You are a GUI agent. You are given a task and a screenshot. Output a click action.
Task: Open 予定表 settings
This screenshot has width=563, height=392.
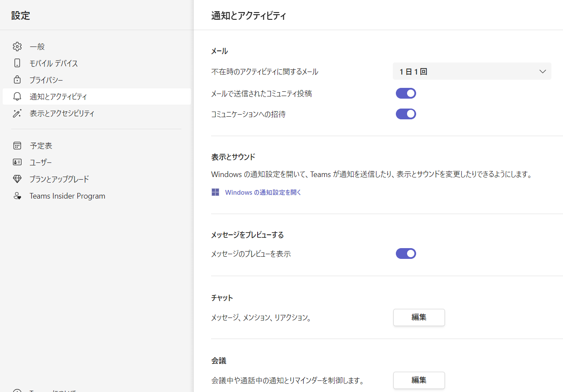pyautogui.click(x=97, y=146)
